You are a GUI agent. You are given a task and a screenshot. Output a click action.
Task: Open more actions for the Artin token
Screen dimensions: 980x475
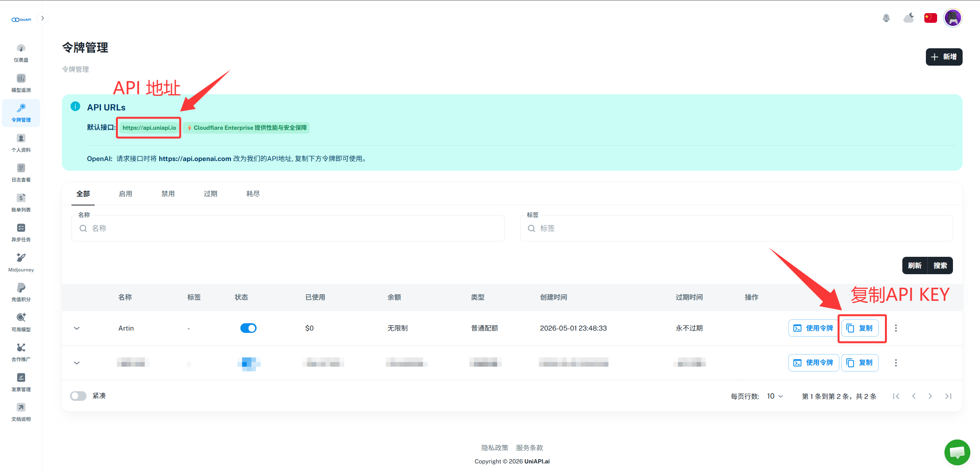point(896,328)
